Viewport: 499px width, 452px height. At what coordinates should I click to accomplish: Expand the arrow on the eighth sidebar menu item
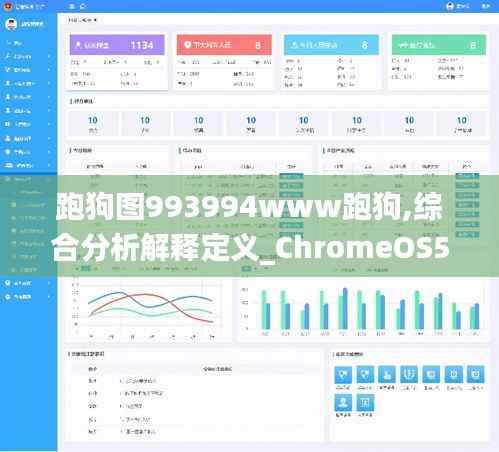pyautogui.click(x=49, y=138)
